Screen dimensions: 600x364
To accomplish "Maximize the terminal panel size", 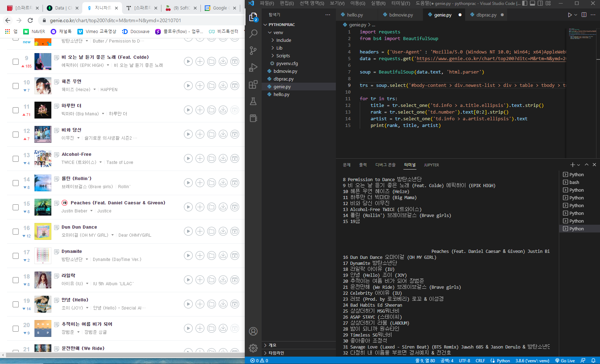I will pyautogui.click(x=587, y=165).
